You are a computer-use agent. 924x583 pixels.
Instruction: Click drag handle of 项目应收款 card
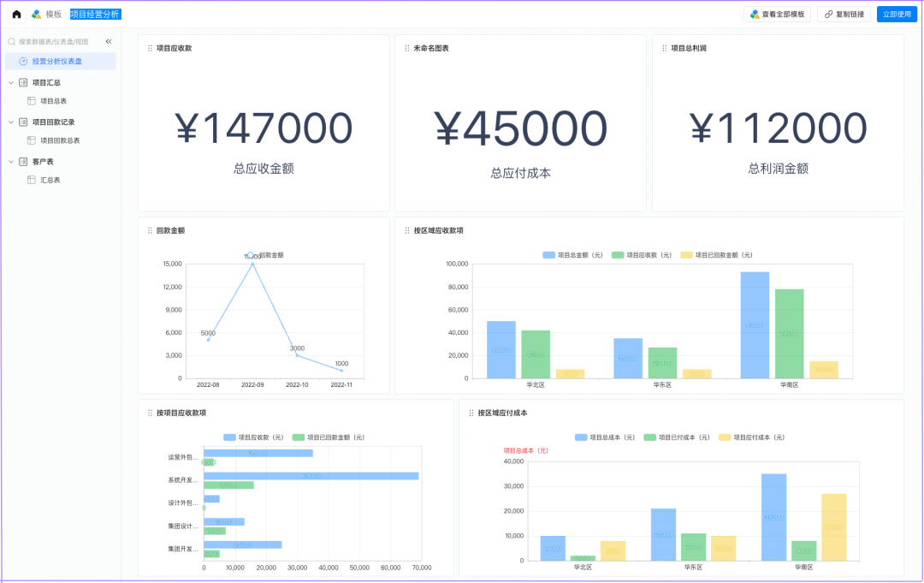pos(151,49)
